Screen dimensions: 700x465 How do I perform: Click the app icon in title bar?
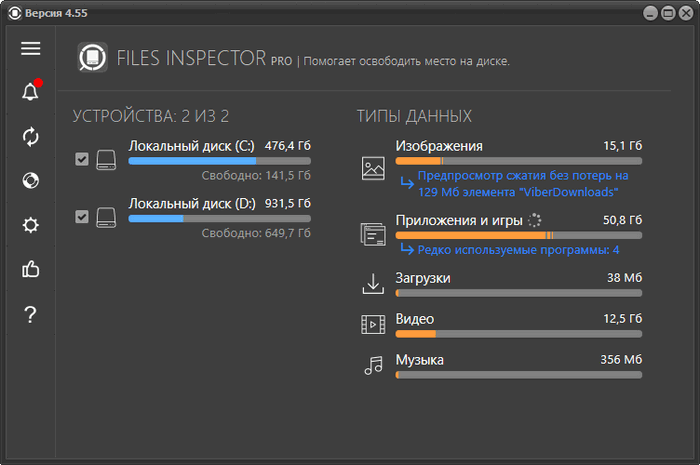[x=14, y=13]
